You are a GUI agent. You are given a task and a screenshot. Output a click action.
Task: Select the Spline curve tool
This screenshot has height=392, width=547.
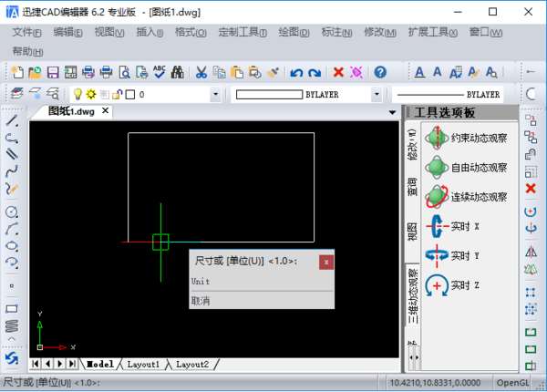(12, 170)
